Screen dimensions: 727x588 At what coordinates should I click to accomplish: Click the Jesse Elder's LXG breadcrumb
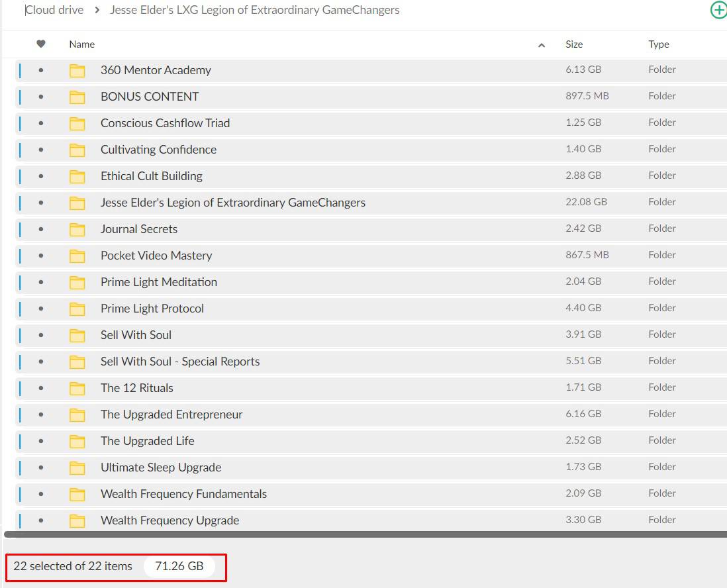tap(254, 10)
